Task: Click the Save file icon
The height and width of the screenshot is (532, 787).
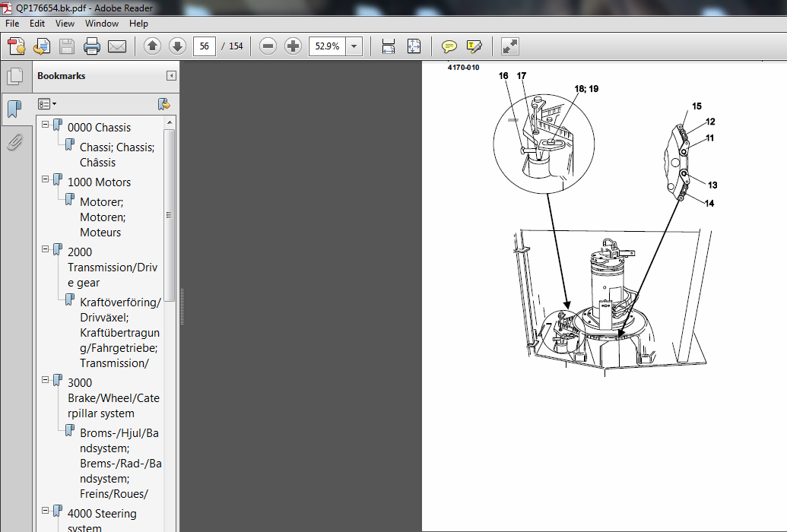Action: [x=67, y=46]
